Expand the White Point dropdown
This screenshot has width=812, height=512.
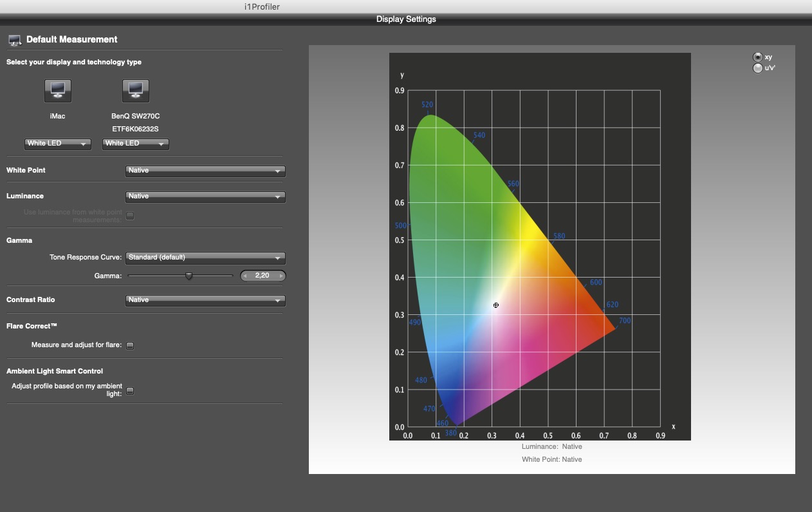point(205,171)
